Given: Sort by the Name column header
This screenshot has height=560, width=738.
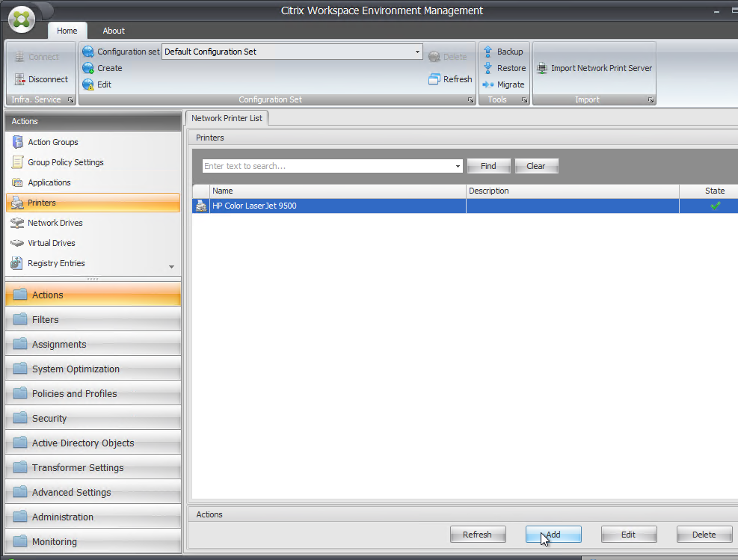Looking at the screenshot, I should coord(337,191).
